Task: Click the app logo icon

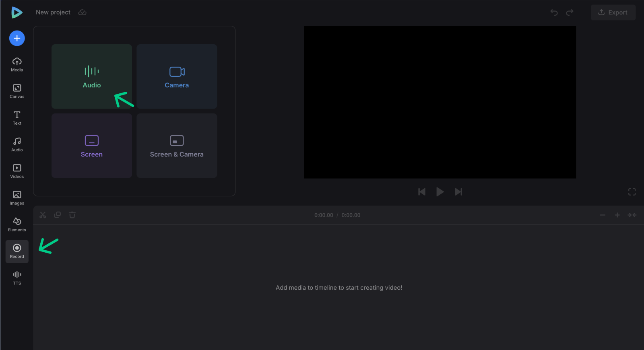Action: pyautogui.click(x=17, y=12)
